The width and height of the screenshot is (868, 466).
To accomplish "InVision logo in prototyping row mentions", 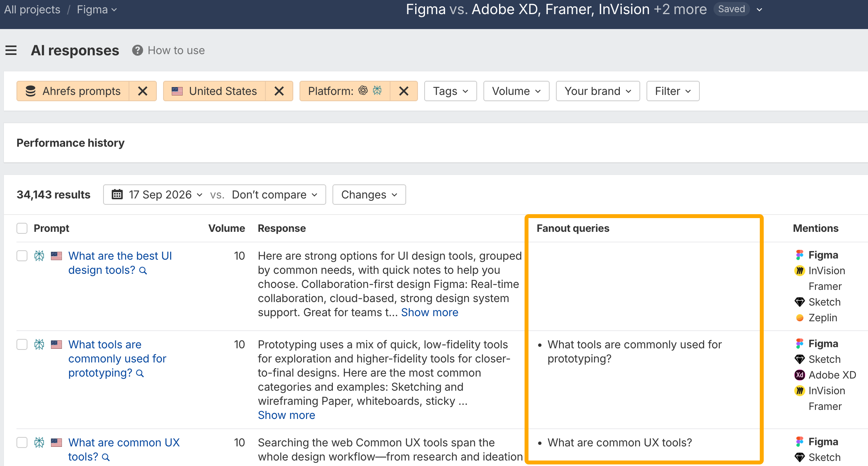I will pyautogui.click(x=799, y=391).
